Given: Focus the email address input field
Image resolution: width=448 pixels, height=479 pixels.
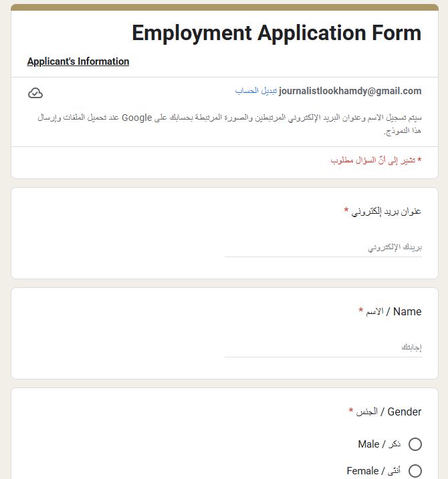Looking at the screenshot, I should click(323, 248).
